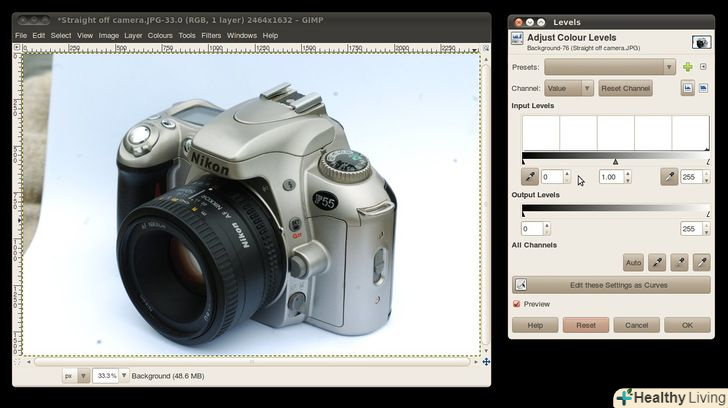Select All Channels gray point eyedropper
The image size is (728, 408).
[x=679, y=263]
